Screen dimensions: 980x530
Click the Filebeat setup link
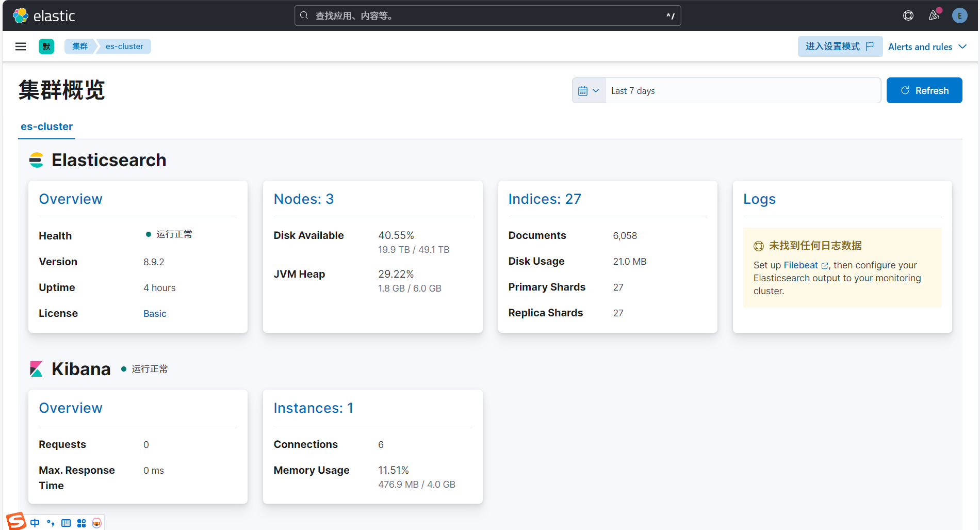(x=801, y=265)
